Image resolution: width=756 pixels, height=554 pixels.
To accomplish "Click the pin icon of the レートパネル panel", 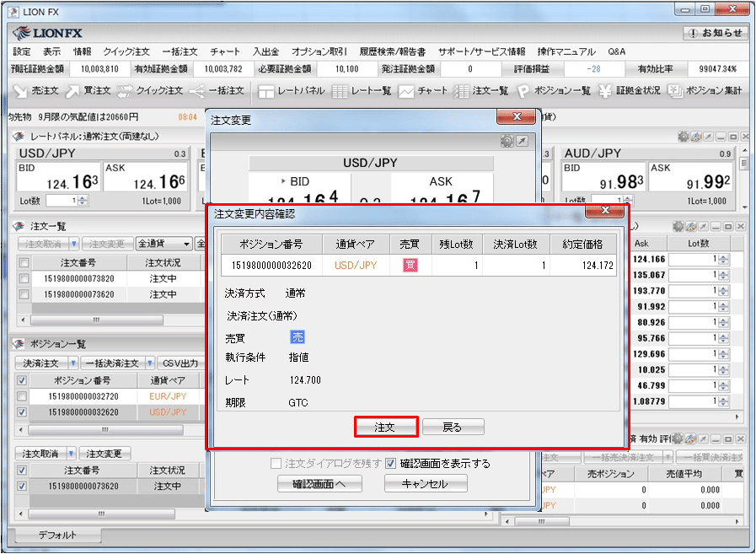I will (708, 137).
